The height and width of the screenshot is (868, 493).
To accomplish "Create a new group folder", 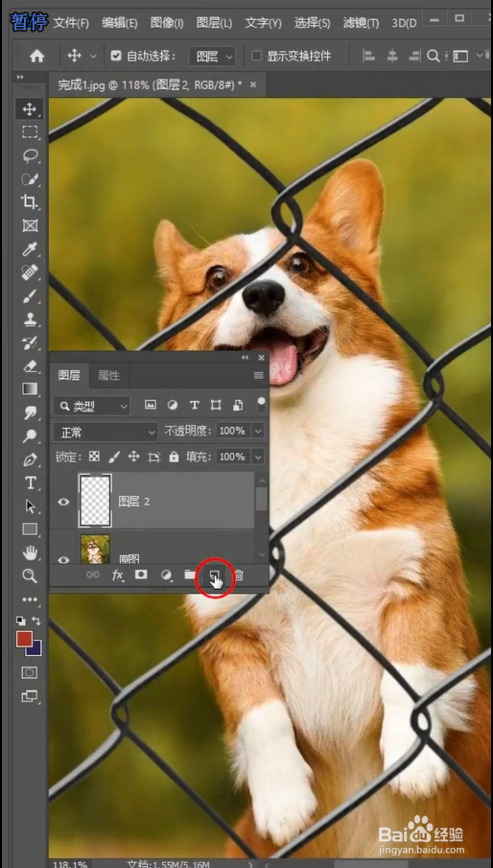I will [190, 575].
